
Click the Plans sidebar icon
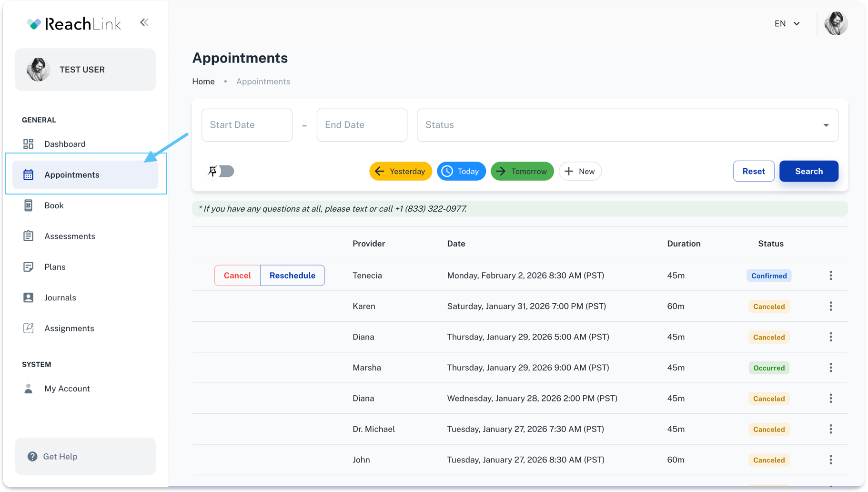29,267
